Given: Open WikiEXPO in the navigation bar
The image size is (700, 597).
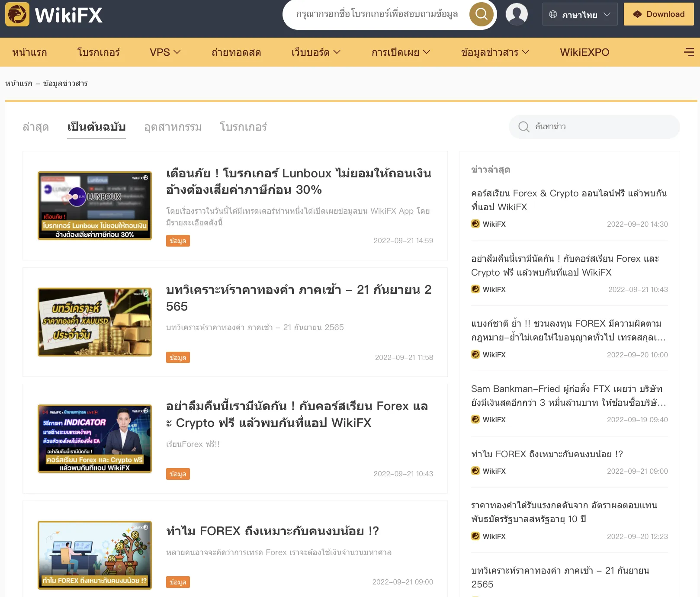Looking at the screenshot, I should pos(584,52).
